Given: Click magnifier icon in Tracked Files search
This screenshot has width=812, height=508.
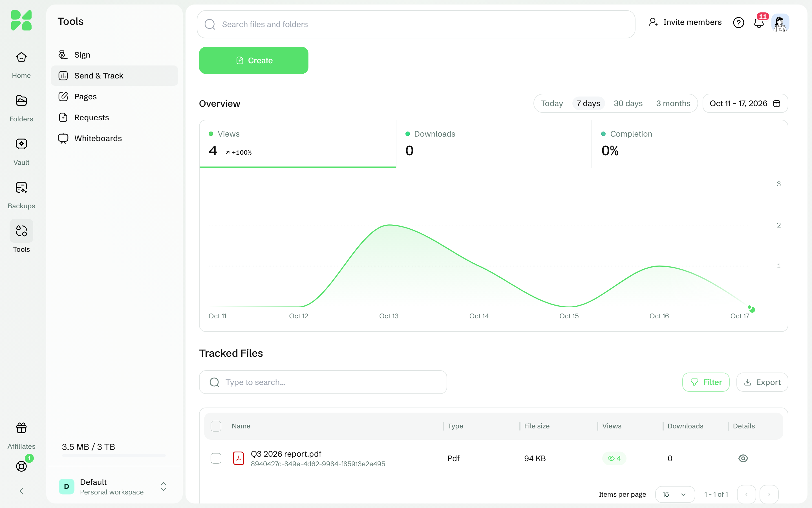Looking at the screenshot, I should pyautogui.click(x=214, y=382).
